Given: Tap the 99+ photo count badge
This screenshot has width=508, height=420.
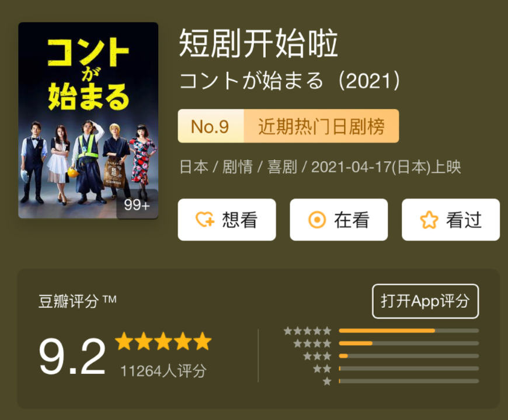Looking at the screenshot, I should pos(137,204).
